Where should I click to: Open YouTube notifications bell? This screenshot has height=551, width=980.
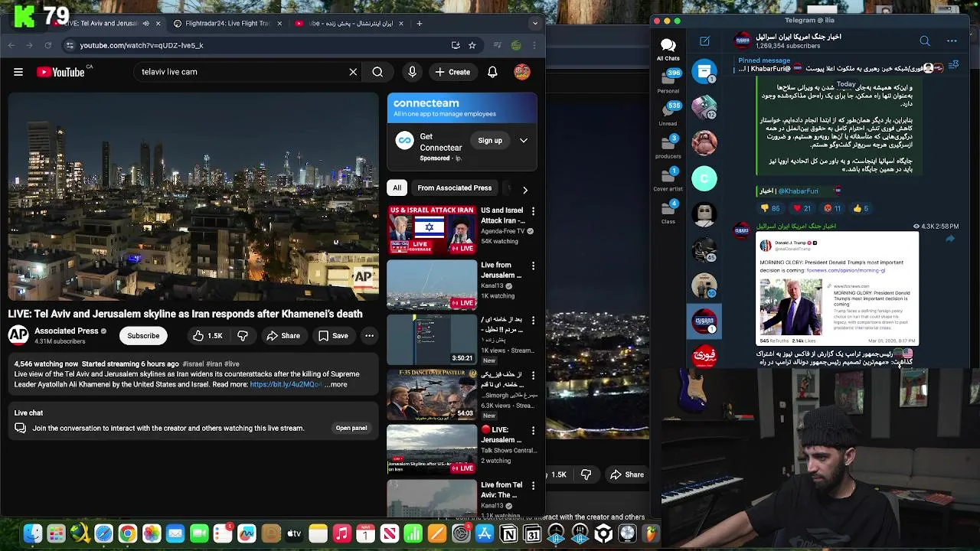pos(492,72)
